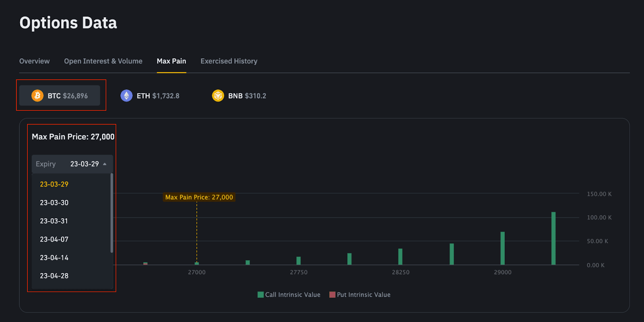The height and width of the screenshot is (322, 644).
Task: Choose expiry 23-04-28 from the list
Action: point(54,276)
